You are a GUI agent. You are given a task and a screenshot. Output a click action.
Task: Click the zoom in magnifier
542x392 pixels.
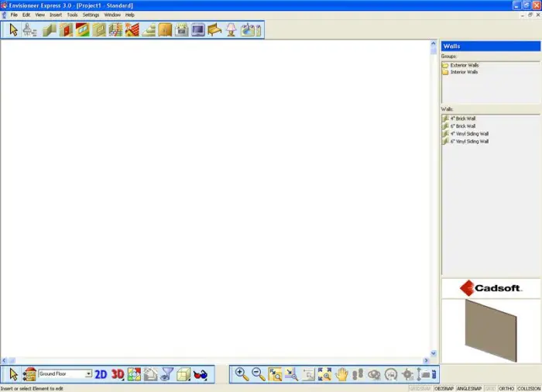click(242, 374)
